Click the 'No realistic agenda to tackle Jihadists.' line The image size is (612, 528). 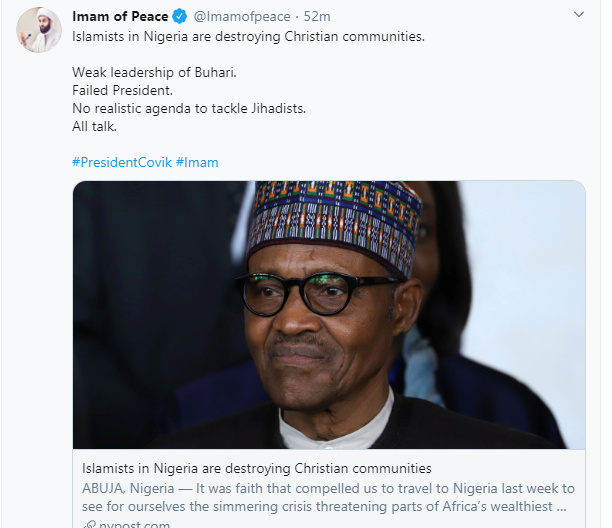(x=189, y=108)
